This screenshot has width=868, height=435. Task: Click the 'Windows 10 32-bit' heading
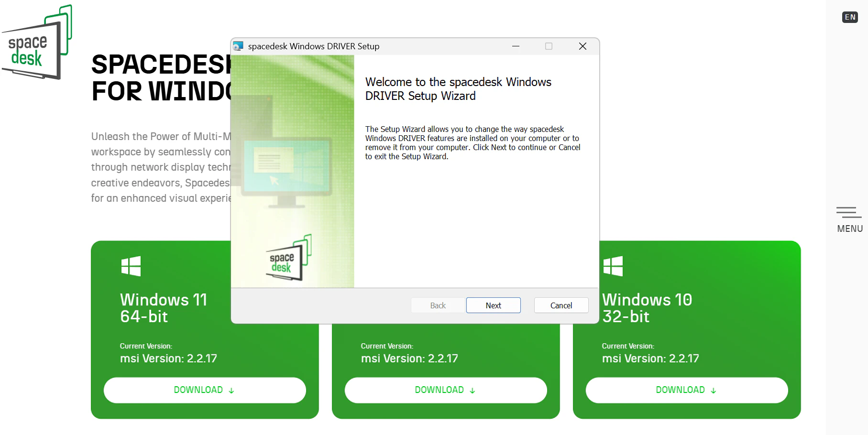[x=647, y=308]
